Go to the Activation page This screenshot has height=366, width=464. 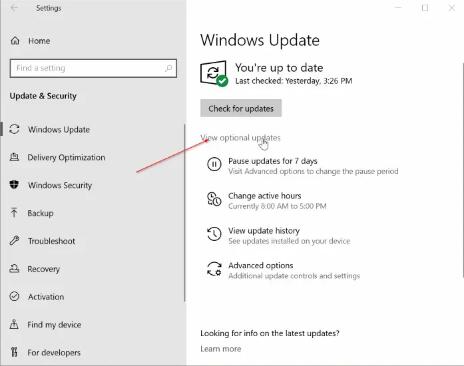point(46,297)
